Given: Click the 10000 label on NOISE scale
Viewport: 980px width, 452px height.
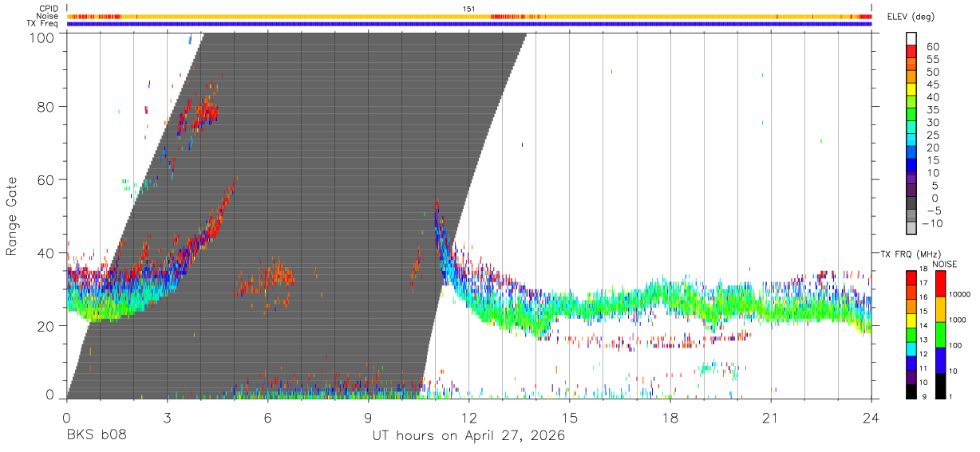Looking at the screenshot, I should pyautogui.click(x=958, y=295).
